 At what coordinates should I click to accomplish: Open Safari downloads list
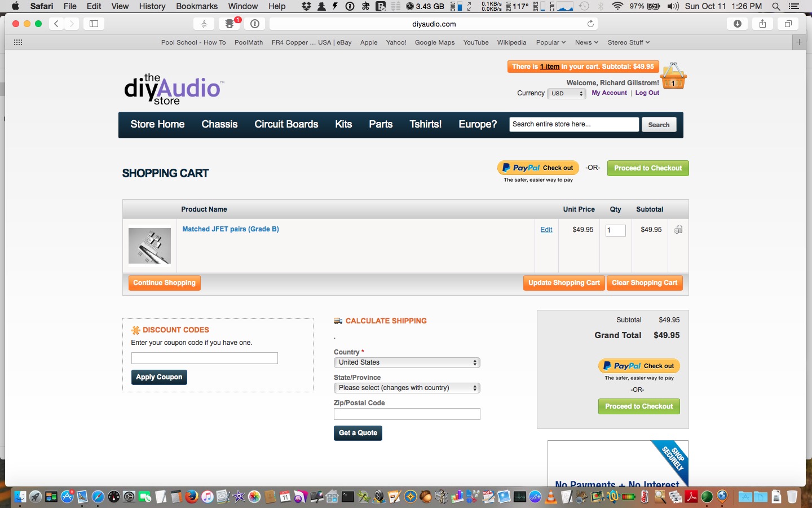click(737, 24)
